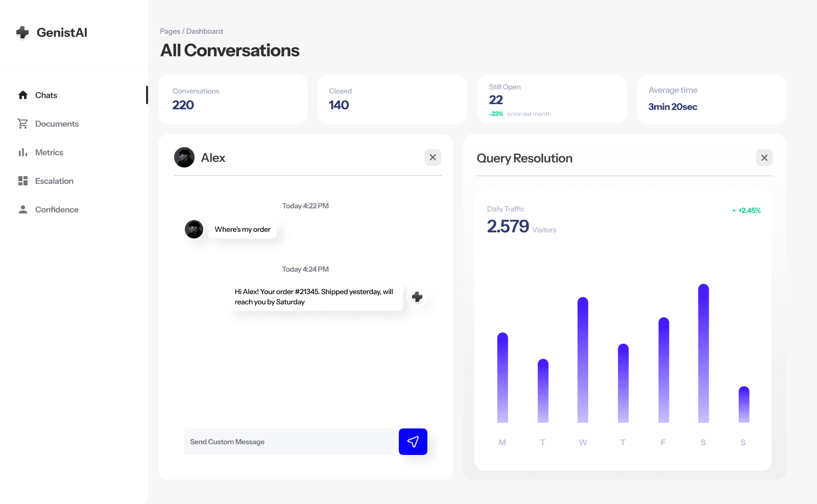Select the Metrics bar-chart icon
The height and width of the screenshot is (504, 817).
22,152
